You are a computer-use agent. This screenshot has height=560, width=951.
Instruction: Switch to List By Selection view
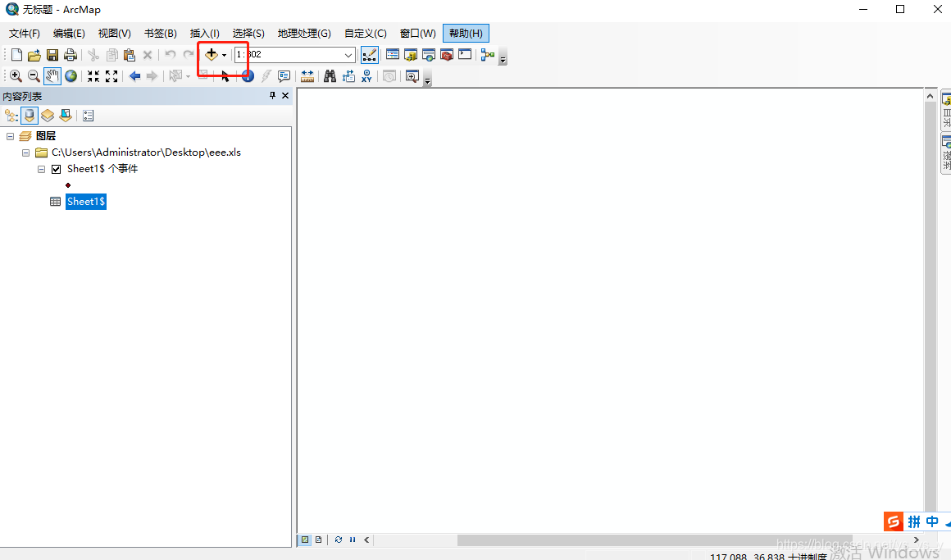point(66,116)
